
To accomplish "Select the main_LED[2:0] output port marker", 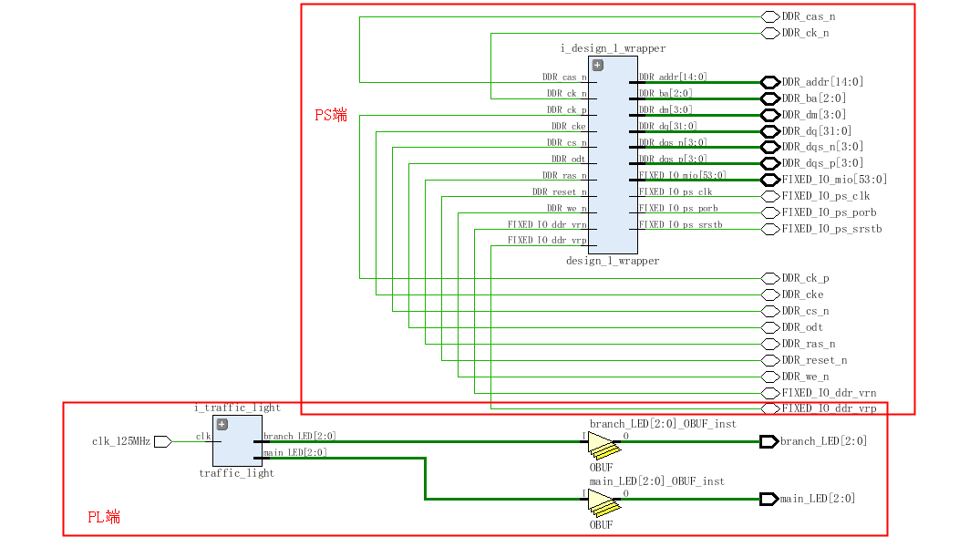I will click(769, 499).
